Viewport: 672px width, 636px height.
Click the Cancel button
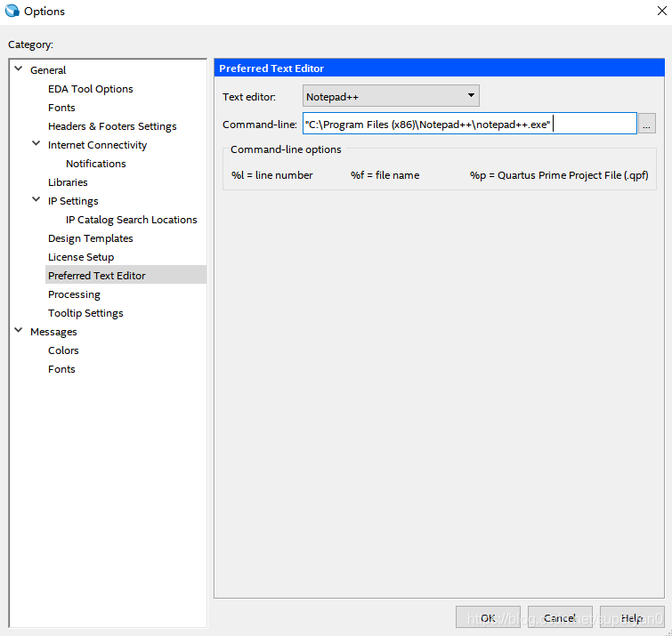point(560,617)
